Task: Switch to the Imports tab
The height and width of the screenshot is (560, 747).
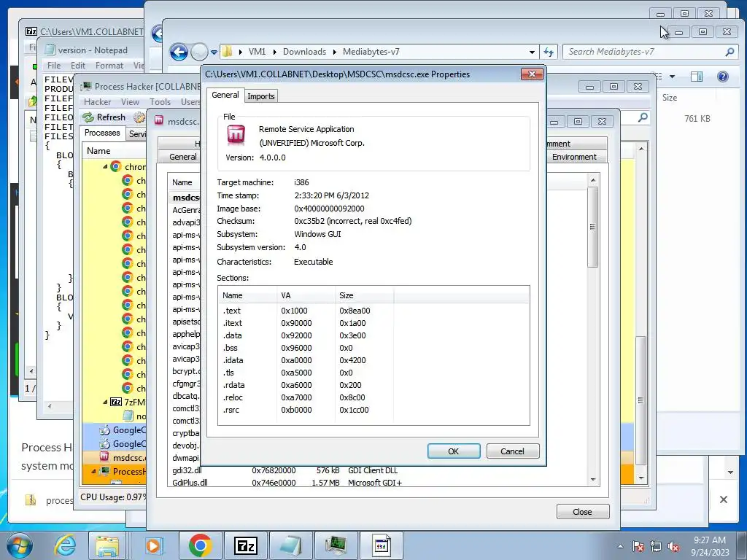Action: point(261,96)
